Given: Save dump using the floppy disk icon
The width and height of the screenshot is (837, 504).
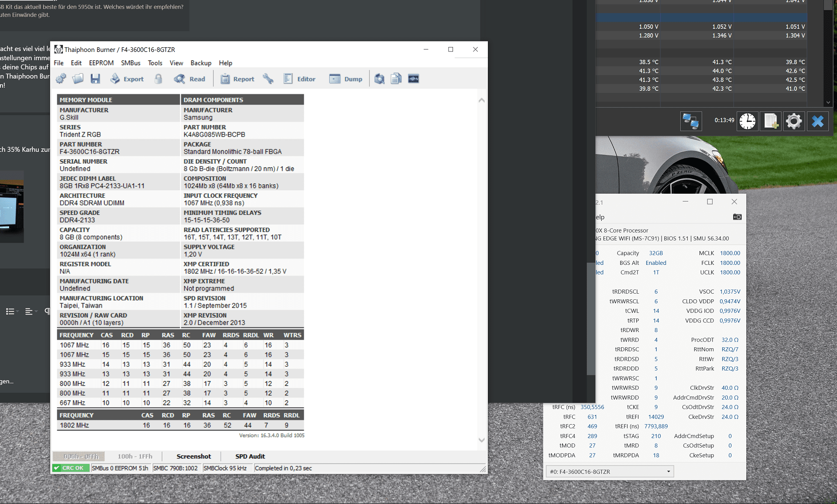Looking at the screenshot, I should 95,79.
